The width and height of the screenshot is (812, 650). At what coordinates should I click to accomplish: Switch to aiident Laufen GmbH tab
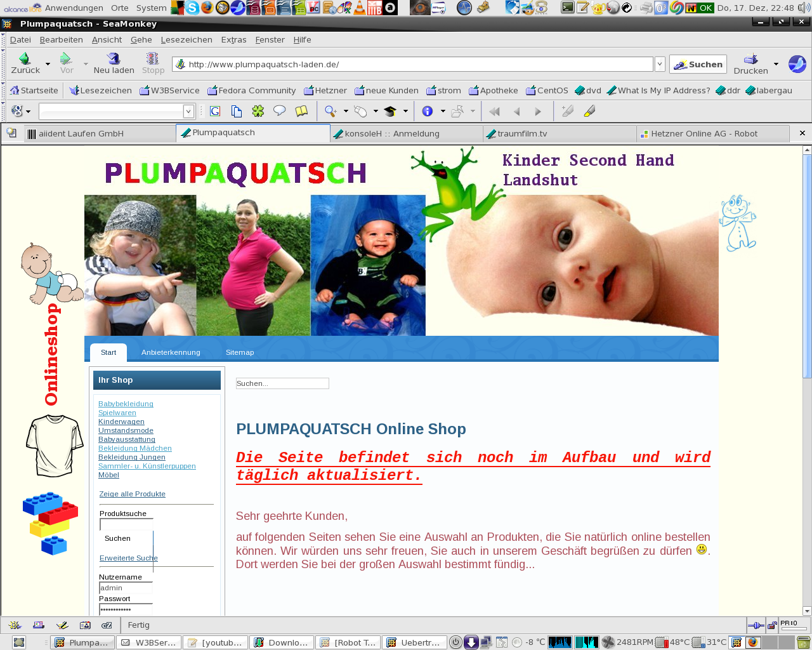(x=100, y=133)
